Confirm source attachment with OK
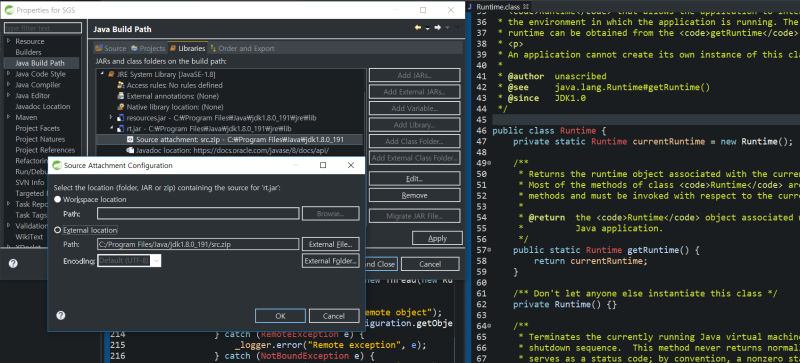The width and height of the screenshot is (800, 363). point(280,316)
